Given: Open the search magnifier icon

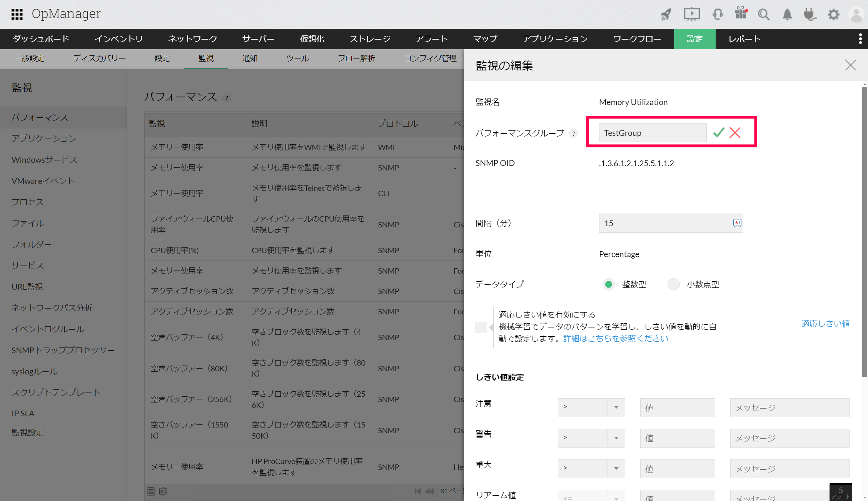Looking at the screenshot, I should (763, 15).
